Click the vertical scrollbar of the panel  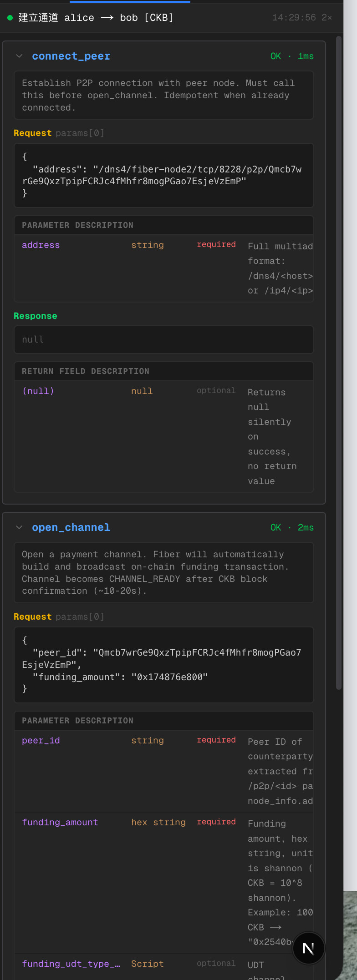pyautogui.click(x=338, y=364)
